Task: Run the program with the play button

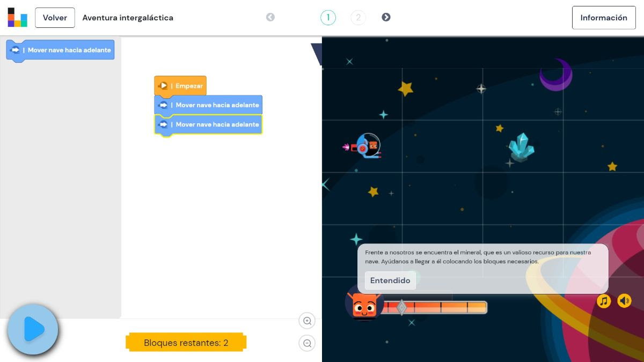Action: [33, 329]
